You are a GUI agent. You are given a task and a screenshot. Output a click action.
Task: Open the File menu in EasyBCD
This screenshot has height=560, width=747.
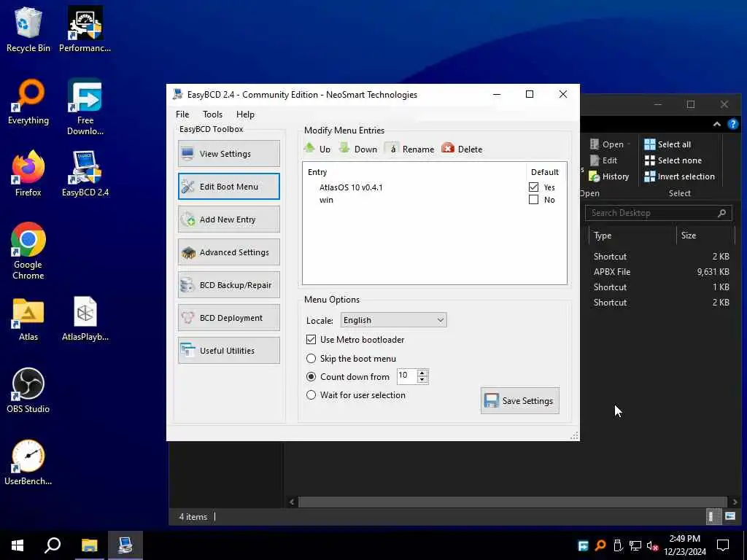[x=182, y=114]
